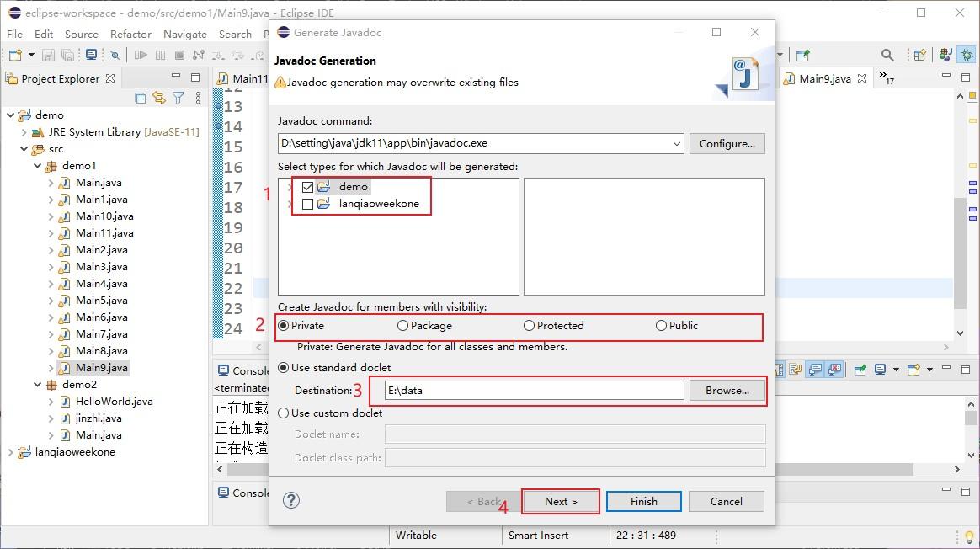This screenshot has height=549, width=980.
Task: Select the Protected visibility radio button
Action: [x=529, y=326]
